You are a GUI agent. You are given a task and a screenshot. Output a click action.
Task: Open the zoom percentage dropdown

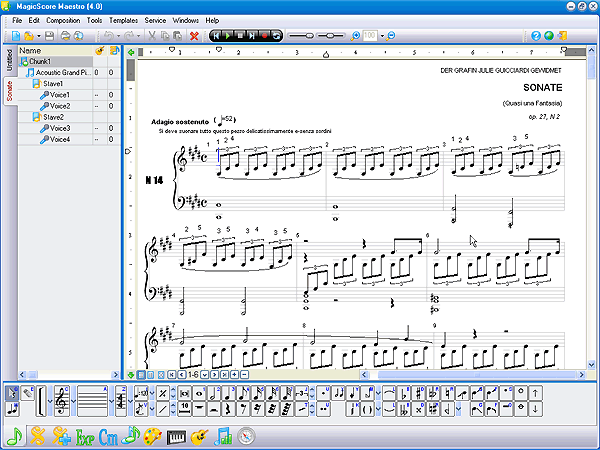pyautogui.click(x=382, y=36)
